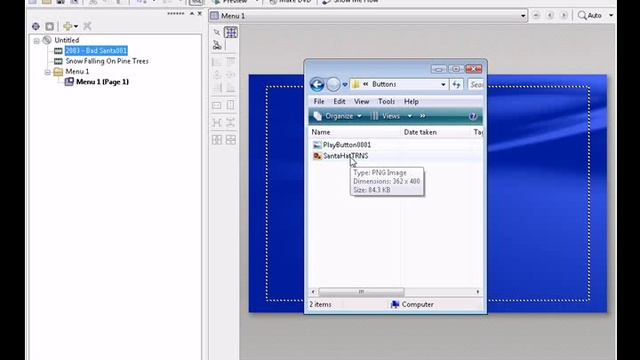Open the View menu in Explorer

point(361,101)
